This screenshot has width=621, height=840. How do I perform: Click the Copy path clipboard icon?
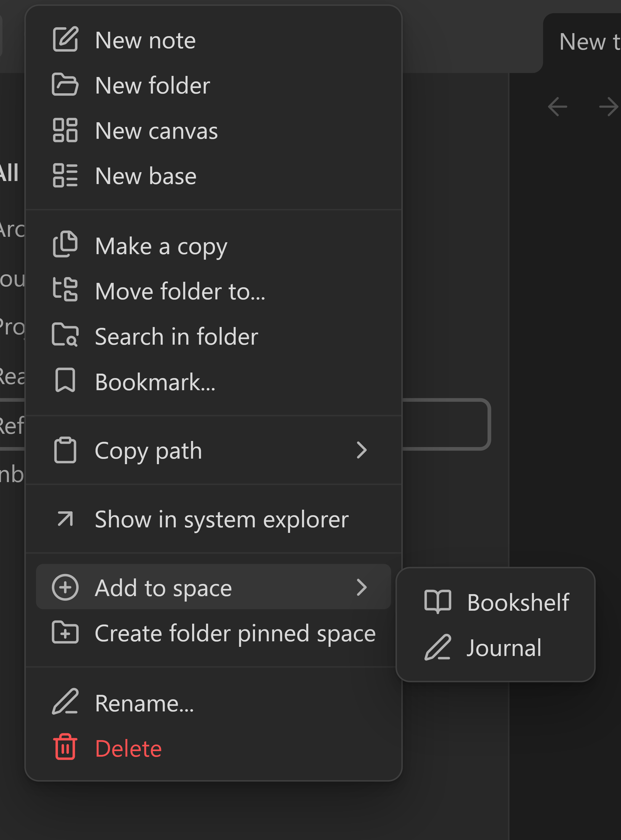[x=65, y=450]
